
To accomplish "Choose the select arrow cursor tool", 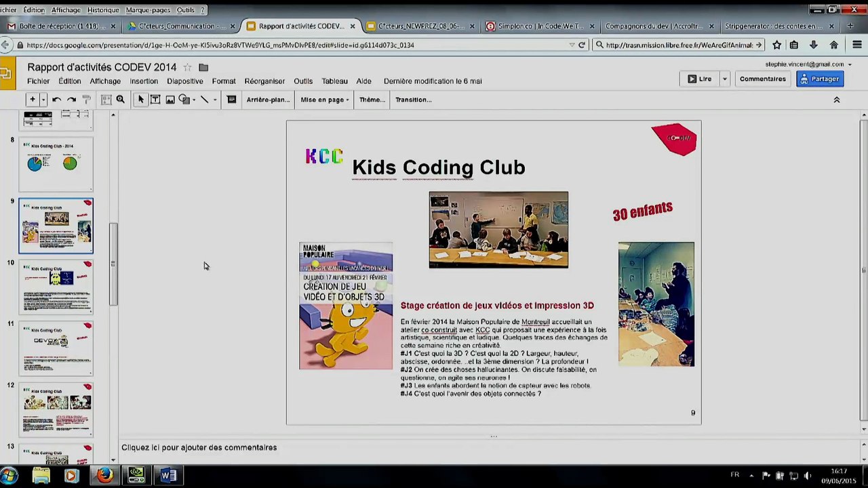I will pos(141,100).
